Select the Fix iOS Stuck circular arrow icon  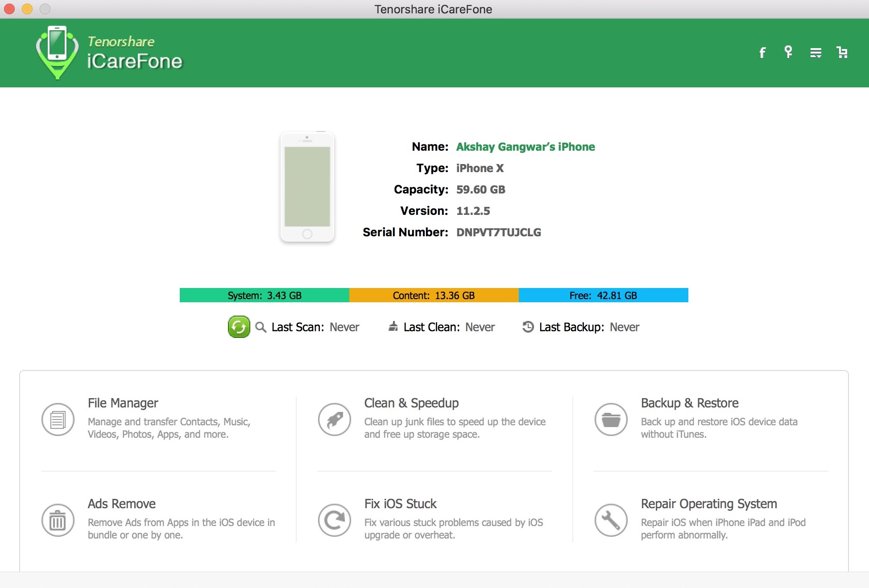point(334,520)
